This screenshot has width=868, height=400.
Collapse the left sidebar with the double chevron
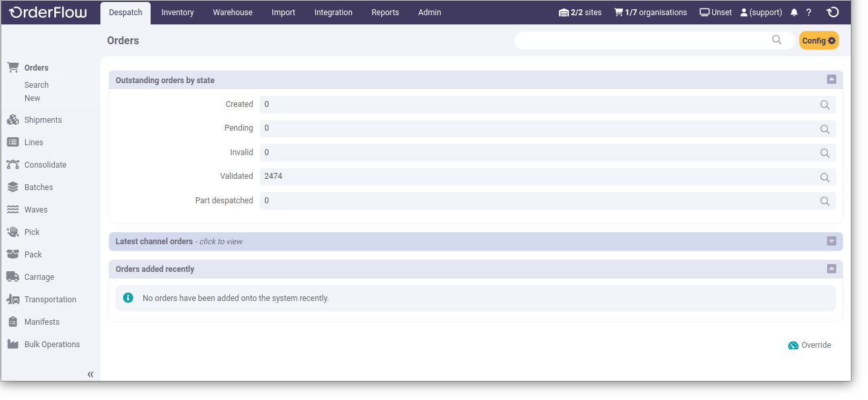point(90,374)
